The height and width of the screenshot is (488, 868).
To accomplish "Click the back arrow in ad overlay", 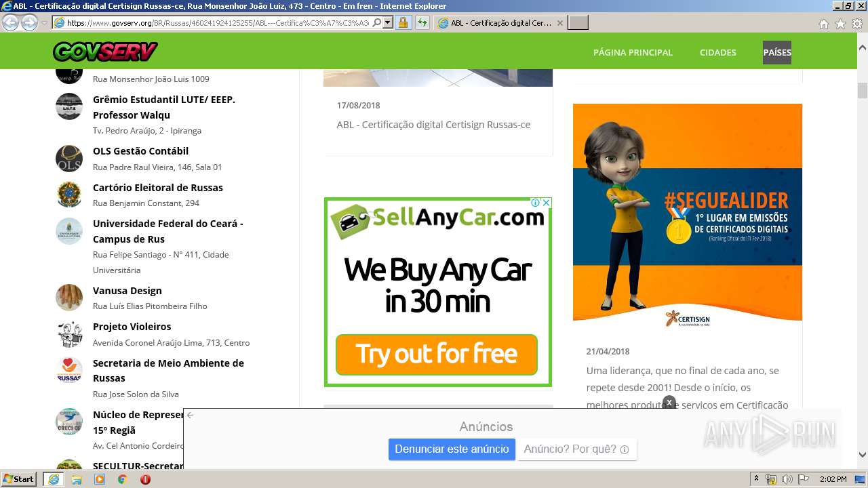I will point(191,415).
